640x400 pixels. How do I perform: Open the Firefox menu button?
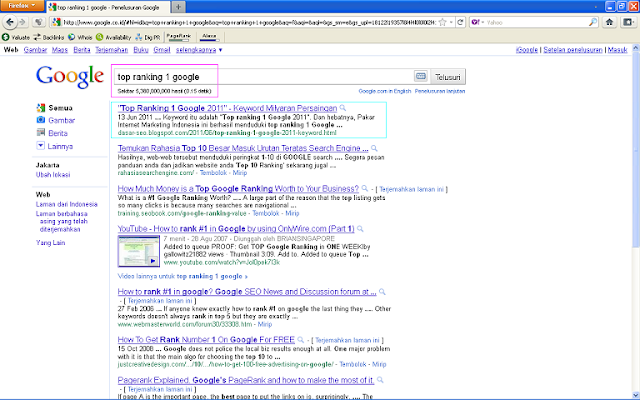point(22,5)
